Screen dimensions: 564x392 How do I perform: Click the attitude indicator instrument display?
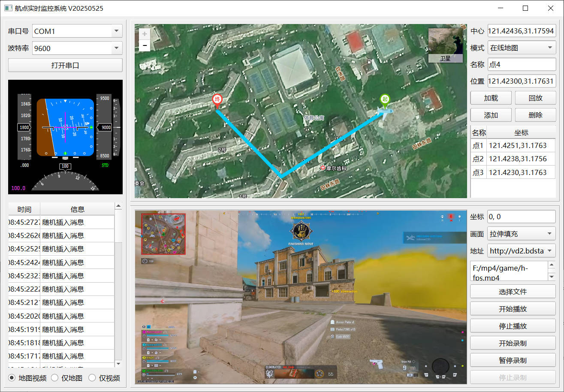[x=65, y=127]
